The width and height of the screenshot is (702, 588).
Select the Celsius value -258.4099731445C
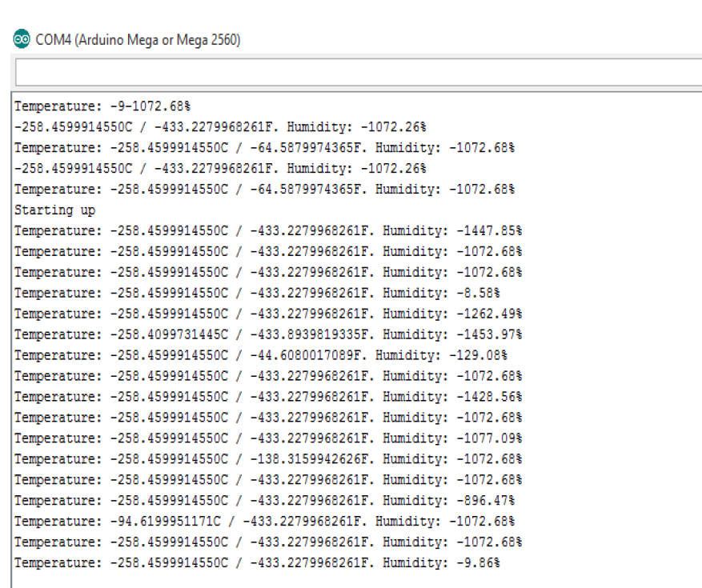pyautogui.click(x=169, y=334)
